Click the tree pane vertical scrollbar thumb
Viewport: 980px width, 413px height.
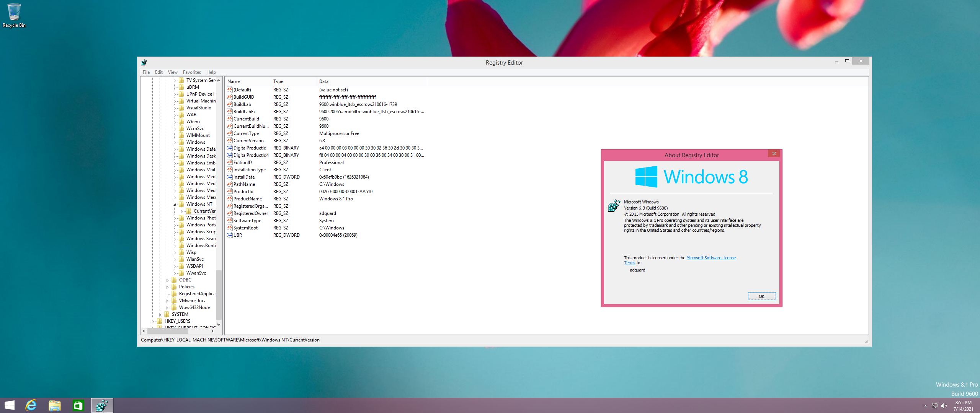click(x=219, y=294)
